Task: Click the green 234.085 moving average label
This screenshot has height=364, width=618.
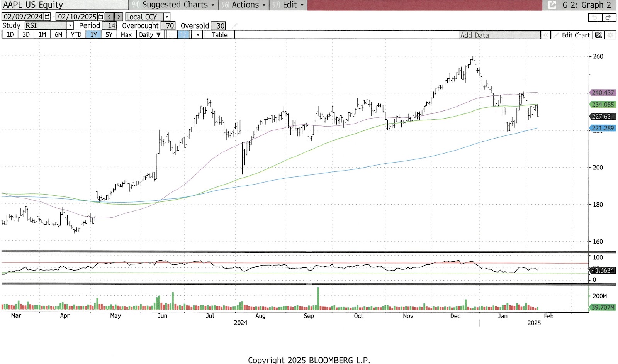Action: 603,104
